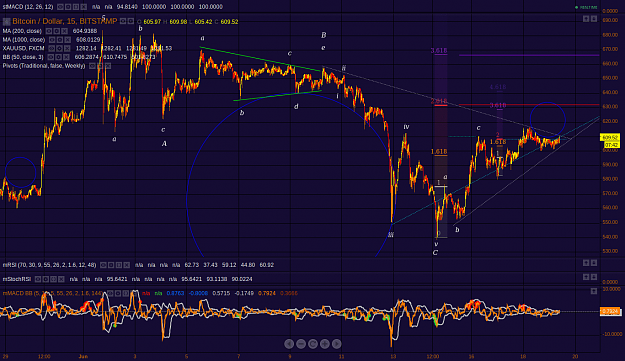Move the mRSI pane down

[x=594, y=263]
